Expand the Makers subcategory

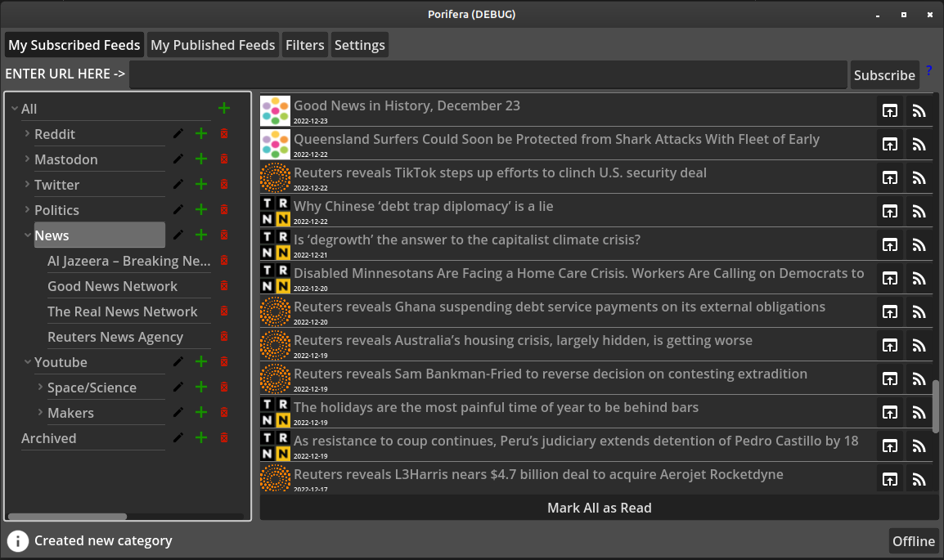40,412
